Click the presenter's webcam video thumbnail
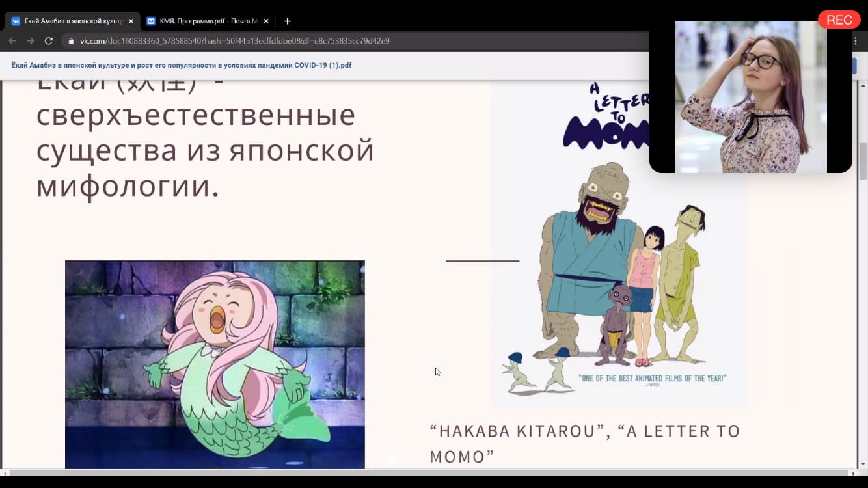This screenshot has height=488, width=868. 750,97
